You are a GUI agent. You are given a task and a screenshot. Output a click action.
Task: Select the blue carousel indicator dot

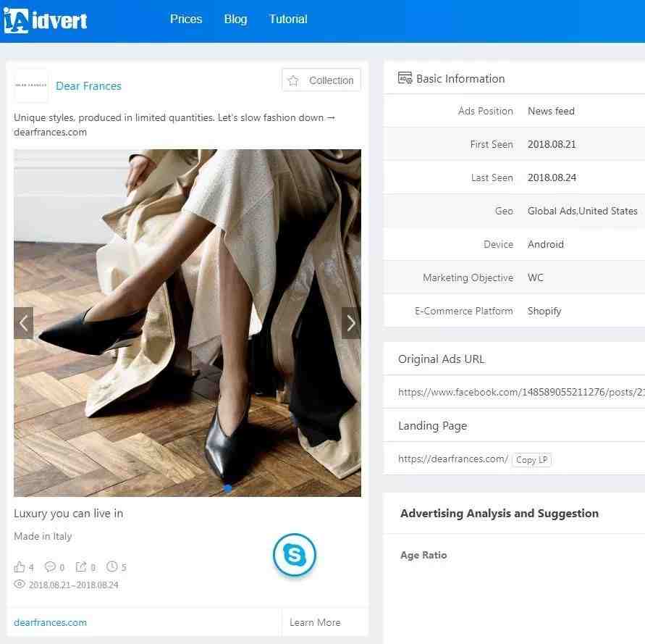pyautogui.click(x=227, y=488)
